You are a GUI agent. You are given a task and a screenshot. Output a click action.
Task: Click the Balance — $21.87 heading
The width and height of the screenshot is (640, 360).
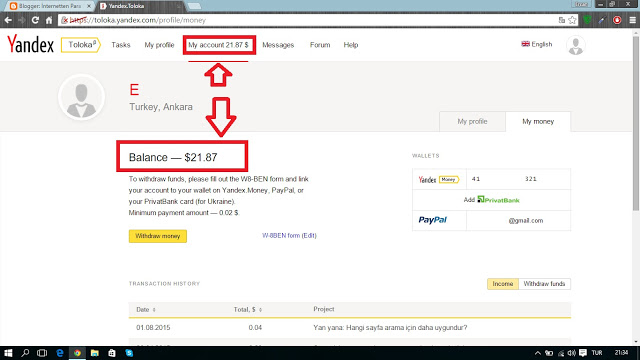173,157
